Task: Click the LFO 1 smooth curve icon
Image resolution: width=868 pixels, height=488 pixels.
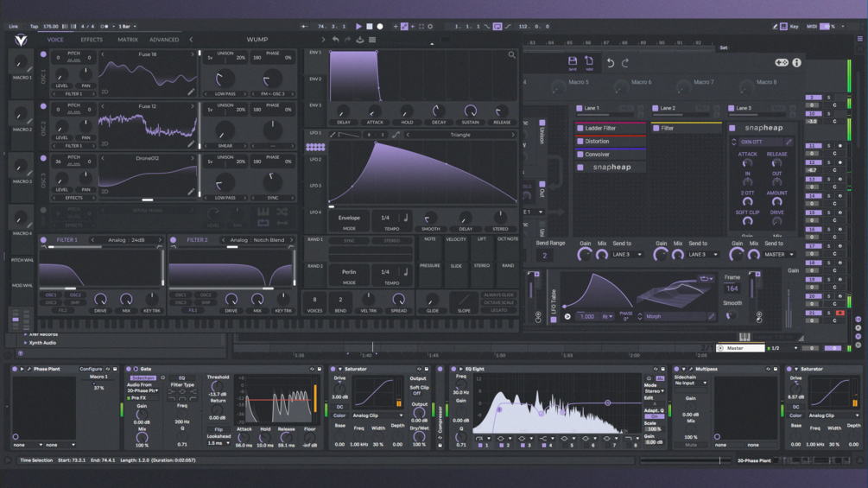Action: (x=396, y=135)
